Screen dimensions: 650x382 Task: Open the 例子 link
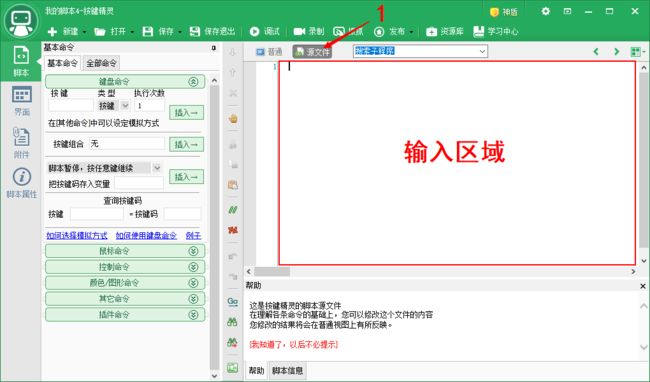193,236
